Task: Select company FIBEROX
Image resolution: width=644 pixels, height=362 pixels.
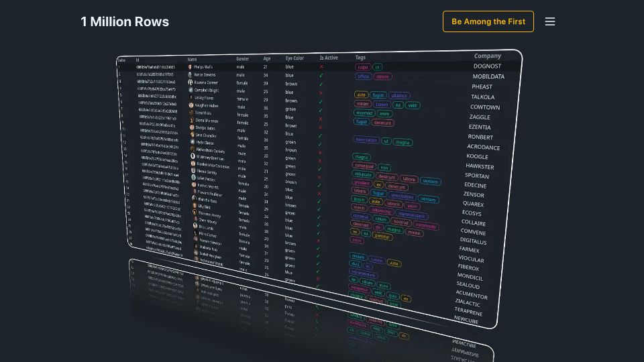Action: (x=468, y=267)
